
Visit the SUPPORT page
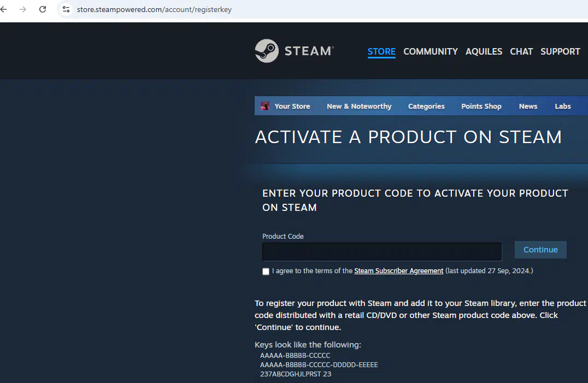coord(560,52)
